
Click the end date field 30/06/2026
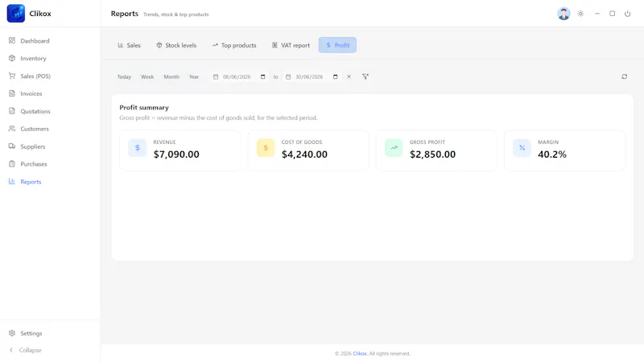pos(312,76)
